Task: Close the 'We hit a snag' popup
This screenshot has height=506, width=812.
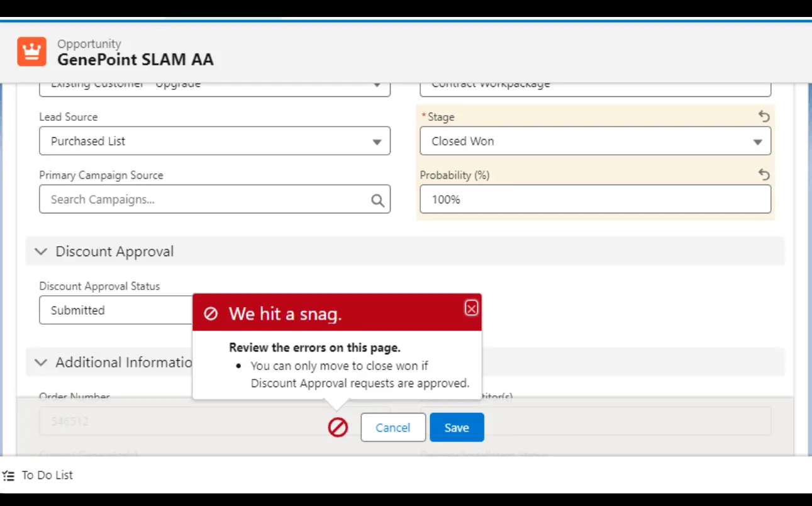Action: [471, 308]
